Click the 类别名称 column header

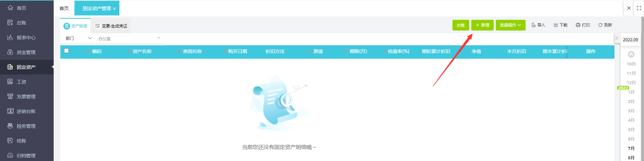[192, 51]
